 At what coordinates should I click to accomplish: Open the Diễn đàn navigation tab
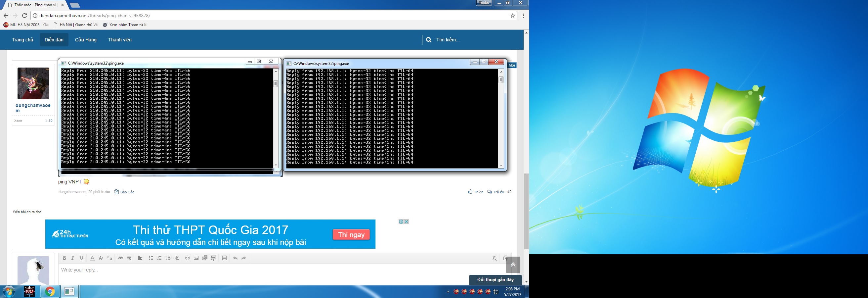point(54,40)
